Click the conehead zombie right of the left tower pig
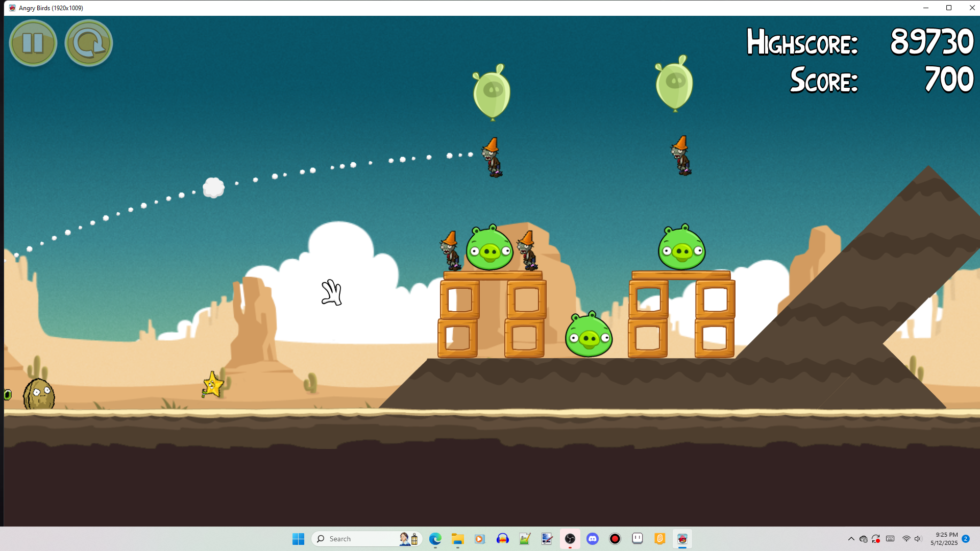This screenshot has width=980, height=551. [x=527, y=251]
